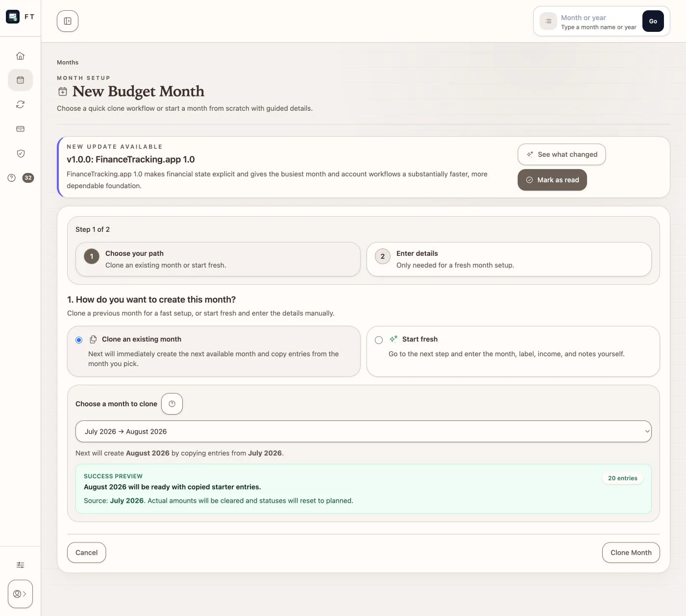Screen dimensions: 686x616
Task: Focus the Month or year search field
Action: click(x=598, y=22)
